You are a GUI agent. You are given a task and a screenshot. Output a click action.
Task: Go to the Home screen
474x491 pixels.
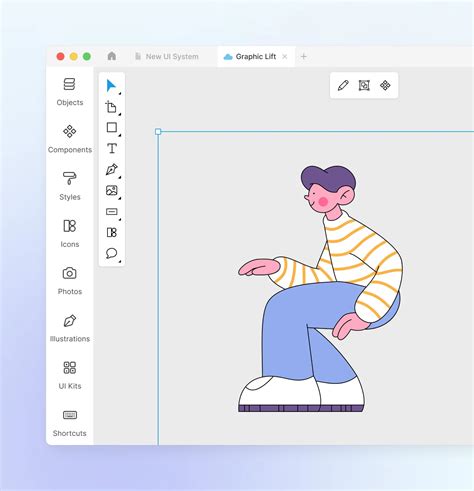[112, 56]
